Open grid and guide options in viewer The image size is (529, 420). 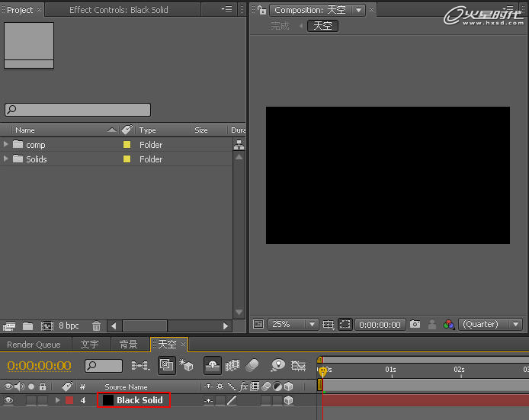(328, 325)
